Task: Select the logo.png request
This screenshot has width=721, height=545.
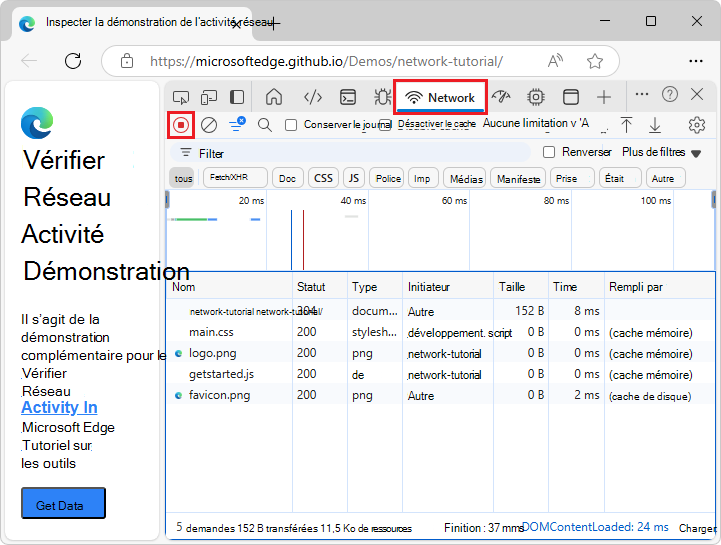Action: coord(441,353)
